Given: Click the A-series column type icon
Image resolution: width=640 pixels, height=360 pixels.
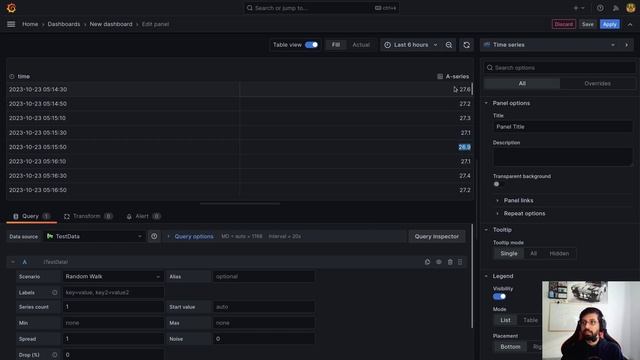Looking at the screenshot, I should (x=440, y=76).
